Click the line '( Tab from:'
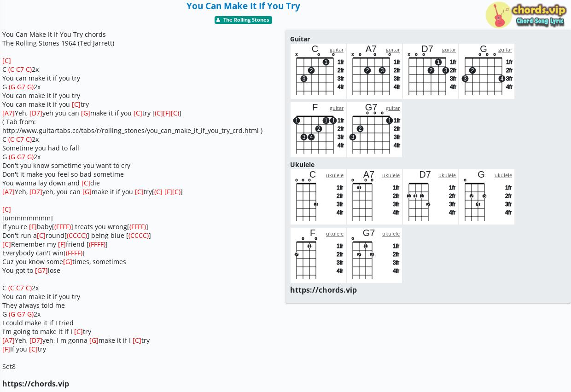This screenshot has width=571, height=392. 18,122
